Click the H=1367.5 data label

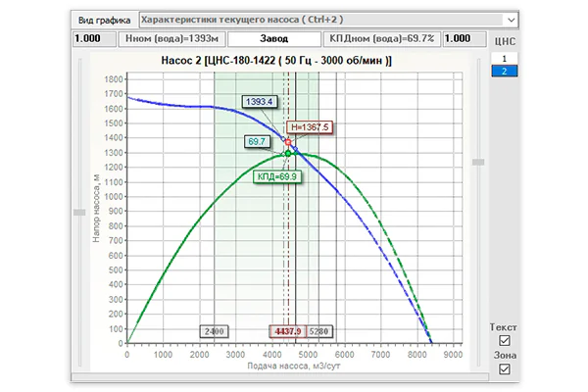(310, 127)
